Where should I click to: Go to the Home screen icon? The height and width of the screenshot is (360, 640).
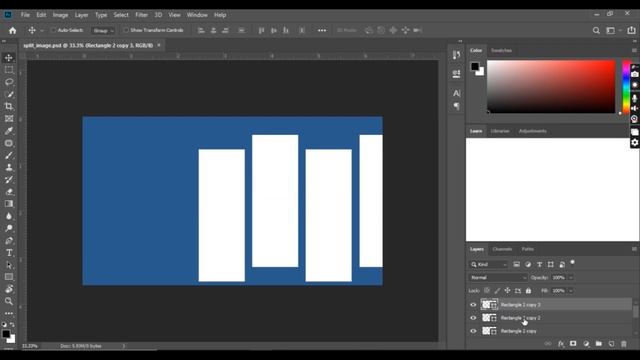[13, 31]
